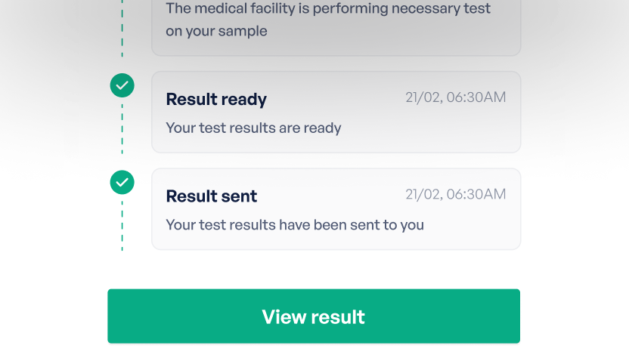This screenshot has width=629, height=364.
Task: Click "Your test results are ready" text
Action: (253, 128)
